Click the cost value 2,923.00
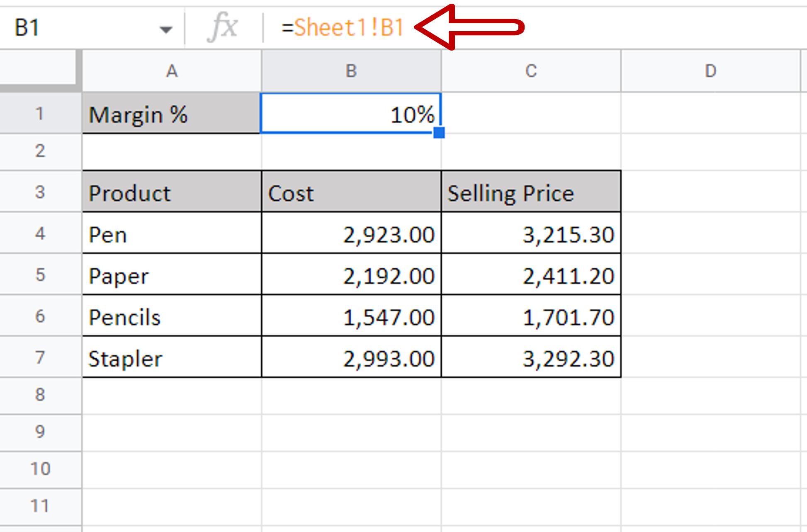 click(x=351, y=233)
